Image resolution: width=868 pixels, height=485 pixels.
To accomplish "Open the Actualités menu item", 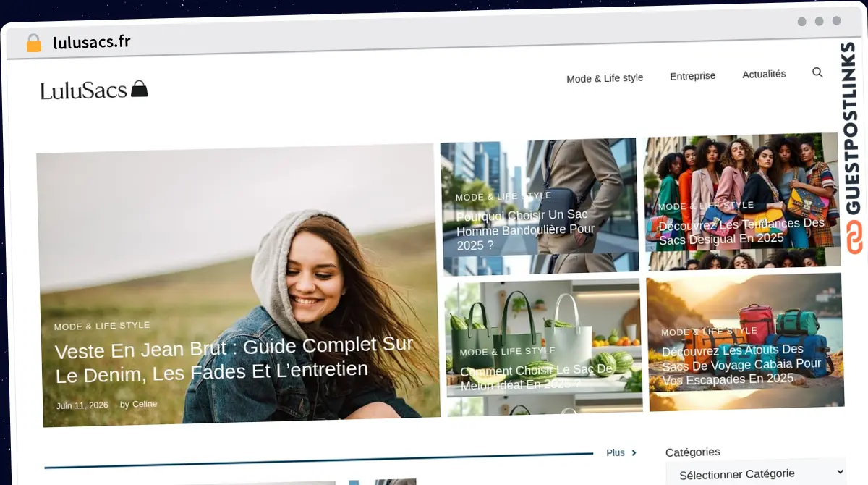I will [x=764, y=74].
